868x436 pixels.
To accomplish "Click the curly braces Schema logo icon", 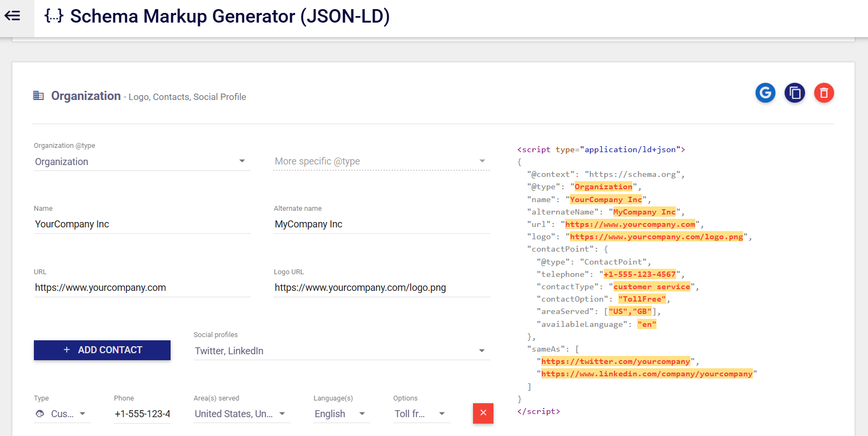I will [x=54, y=16].
